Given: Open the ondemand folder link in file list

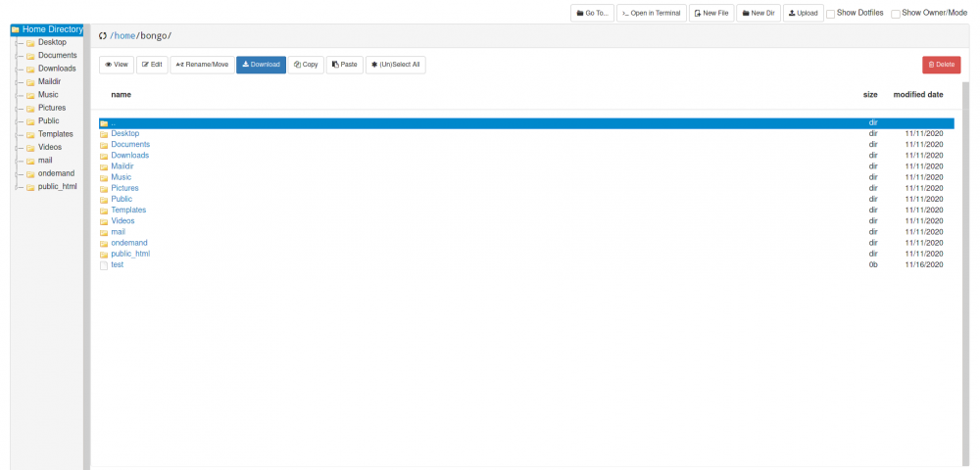Looking at the screenshot, I should [x=127, y=243].
